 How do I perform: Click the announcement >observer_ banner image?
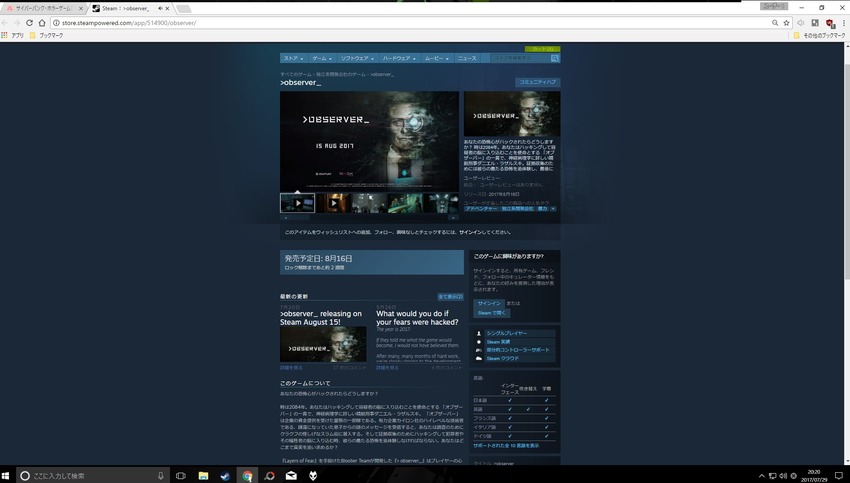(x=323, y=345)
